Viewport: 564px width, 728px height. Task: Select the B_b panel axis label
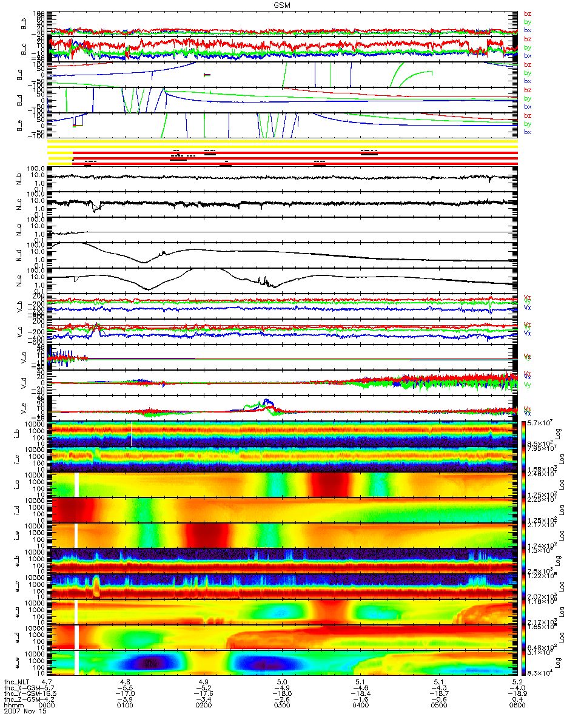tap(24, 23)
